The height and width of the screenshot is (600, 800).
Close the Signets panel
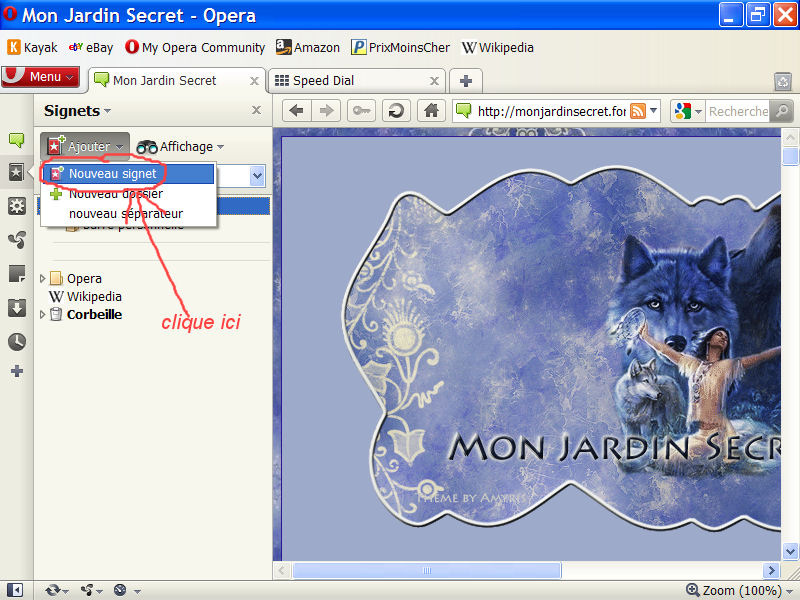tap(257, 110)
